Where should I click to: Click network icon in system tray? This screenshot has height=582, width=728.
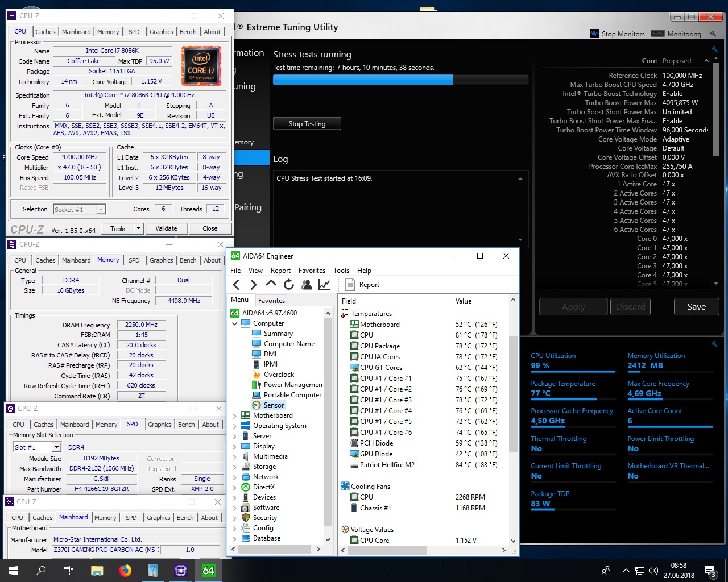(x=640, y=571)
